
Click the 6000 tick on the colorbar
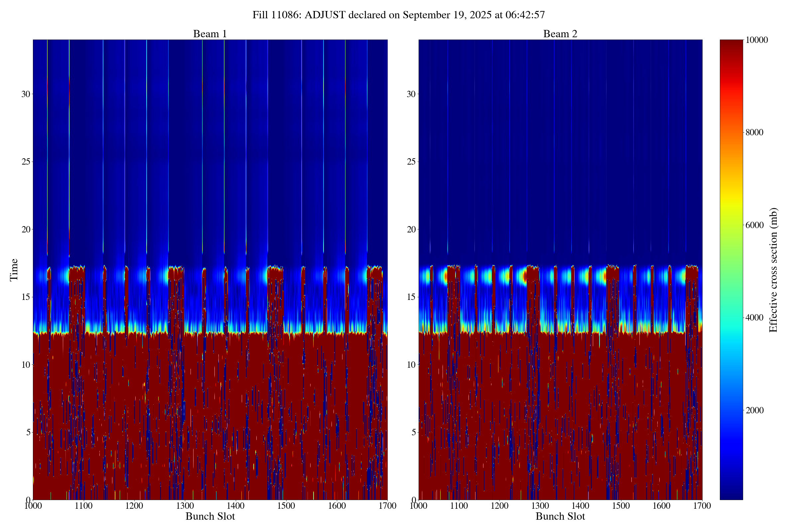[754, 225]
